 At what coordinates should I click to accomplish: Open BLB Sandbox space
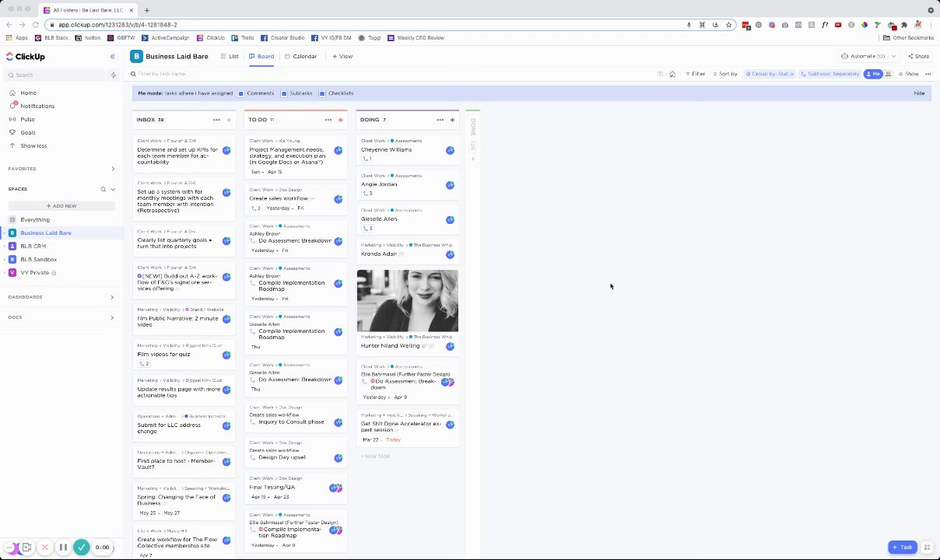38,259
